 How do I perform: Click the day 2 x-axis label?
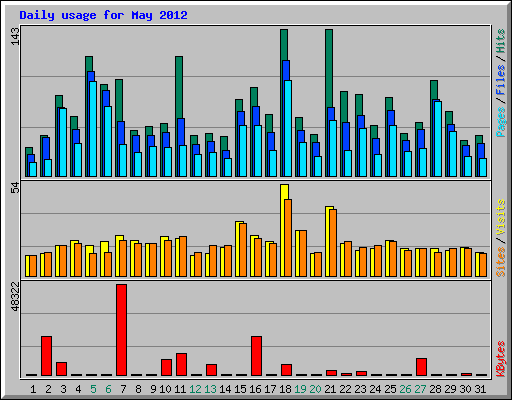pos(48,389)
